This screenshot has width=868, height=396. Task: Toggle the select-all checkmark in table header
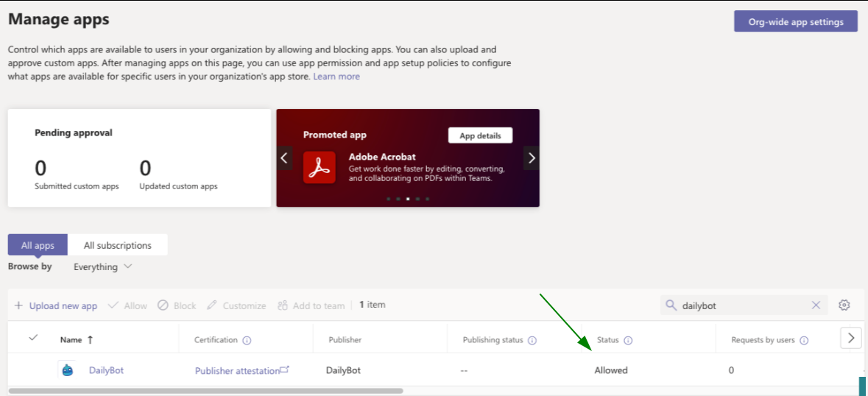coord(33,338)
